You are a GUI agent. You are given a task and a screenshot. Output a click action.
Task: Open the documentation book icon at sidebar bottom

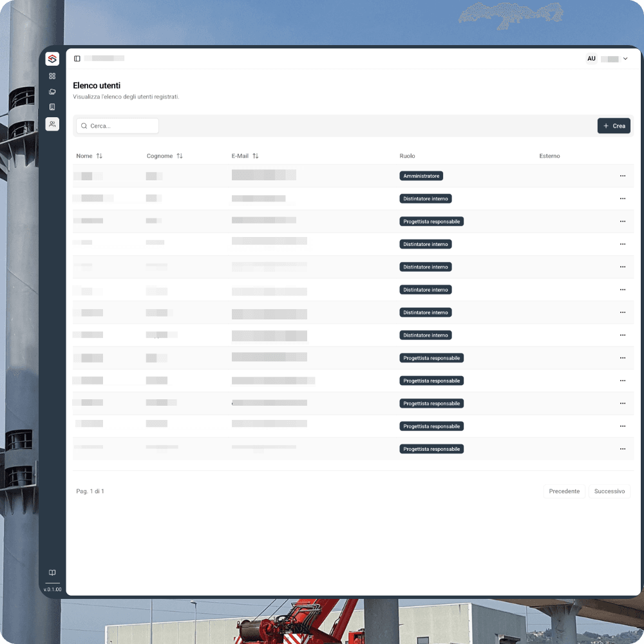[x=52, y=573]
